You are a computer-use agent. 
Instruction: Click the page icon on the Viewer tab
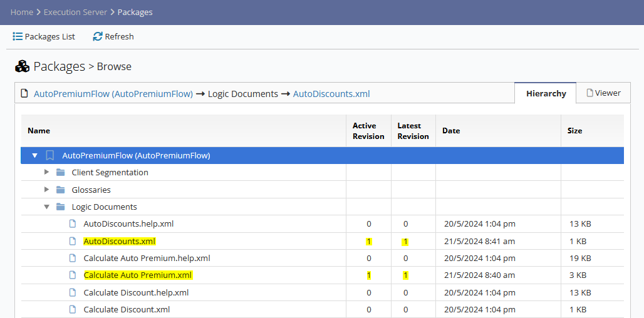[589, 93]
